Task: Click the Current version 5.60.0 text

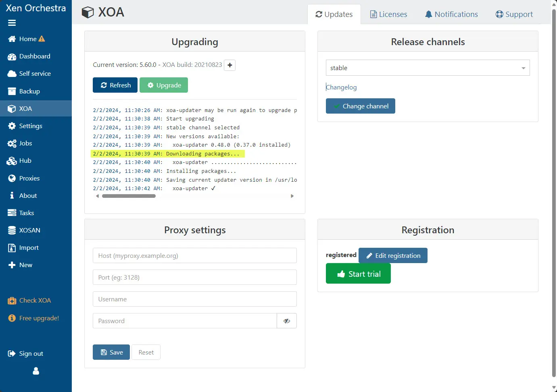Action: (125, 65)
